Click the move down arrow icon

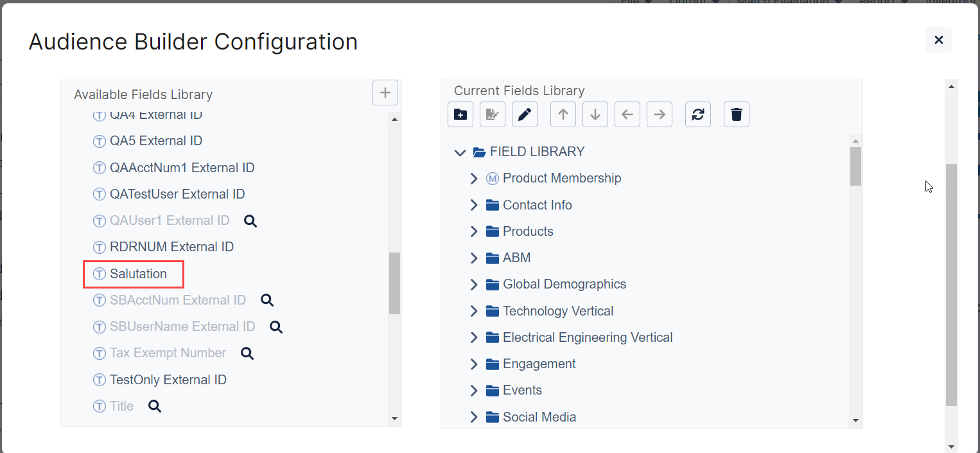click(595, 115)
